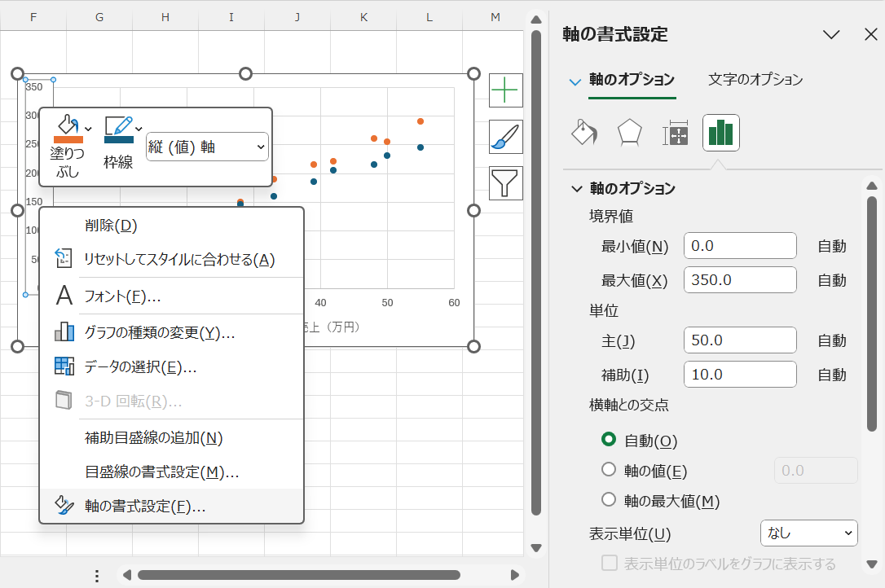Open the グラフフィルター funnel icon

tap(505, 183)
